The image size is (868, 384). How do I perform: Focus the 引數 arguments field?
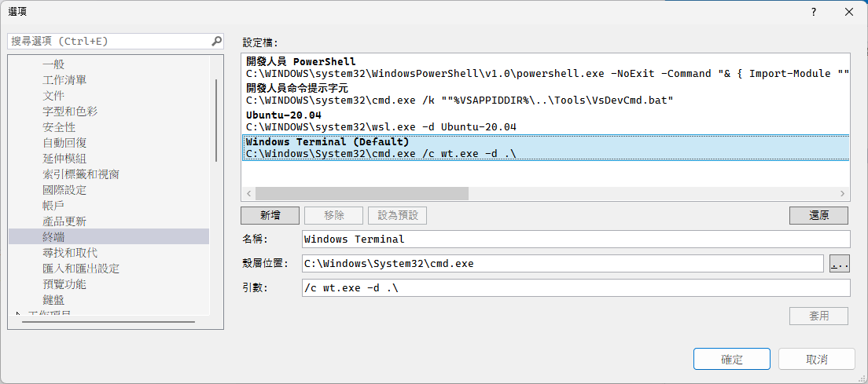coord(576,288)
